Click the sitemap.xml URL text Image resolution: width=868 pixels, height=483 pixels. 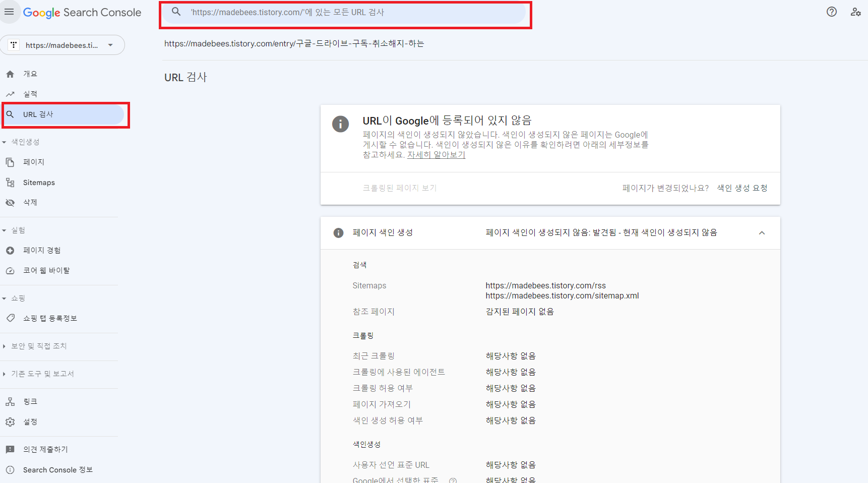(x=562, y=296)
